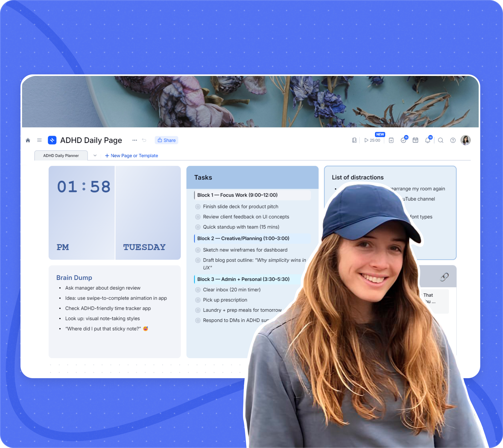
Task: Open the three-dots page options menu
Action: click(x=134, y=140)
